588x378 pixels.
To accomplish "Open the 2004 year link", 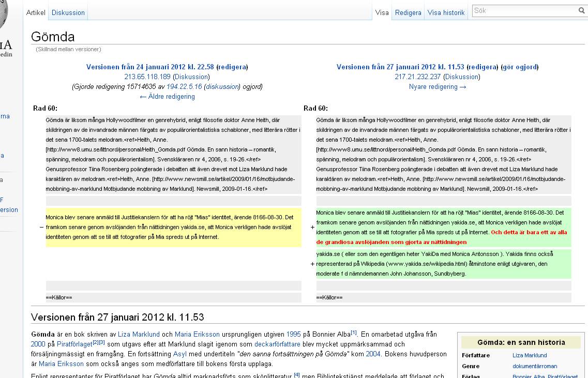I will point(373,354).
